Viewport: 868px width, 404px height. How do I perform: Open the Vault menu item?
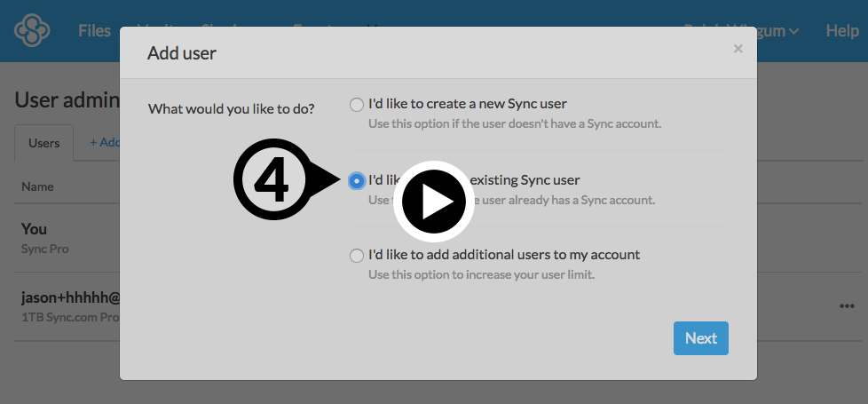pos(140,31)
